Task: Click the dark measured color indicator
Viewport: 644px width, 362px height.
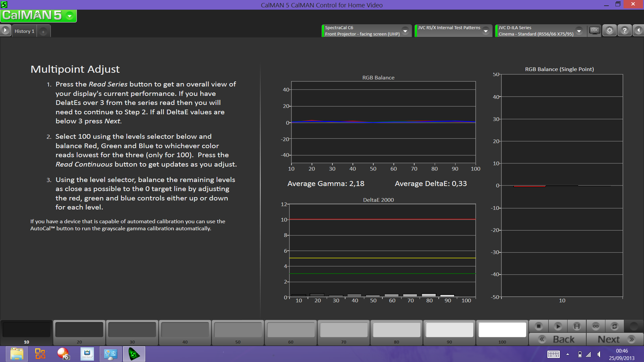Action: coord(634,326)
